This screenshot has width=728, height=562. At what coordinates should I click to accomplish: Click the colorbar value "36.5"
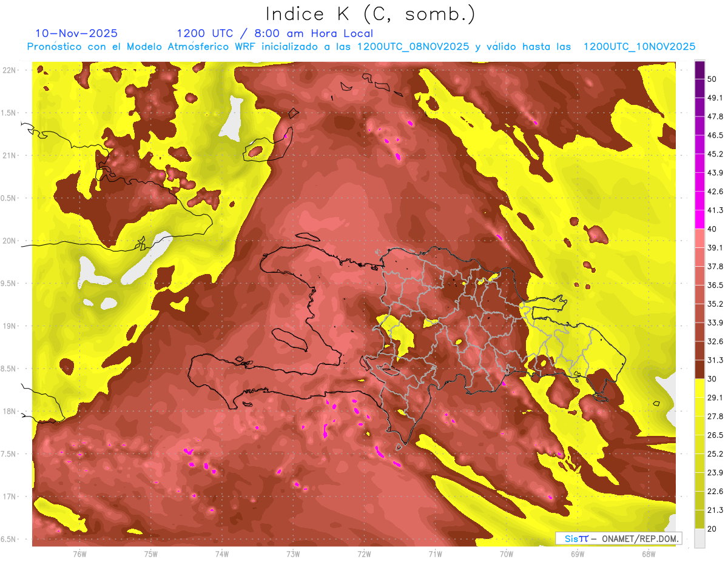pyautogui.click(x=715, y=285)
